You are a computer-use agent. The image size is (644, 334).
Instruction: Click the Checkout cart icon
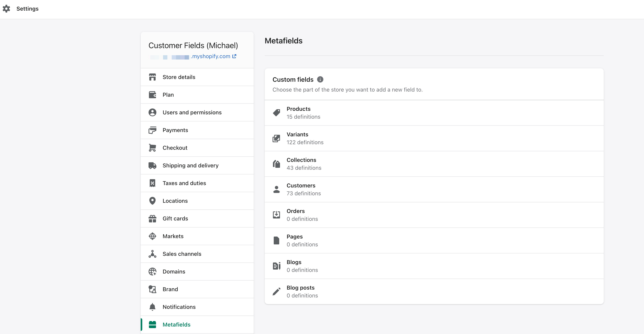point(152,148)
